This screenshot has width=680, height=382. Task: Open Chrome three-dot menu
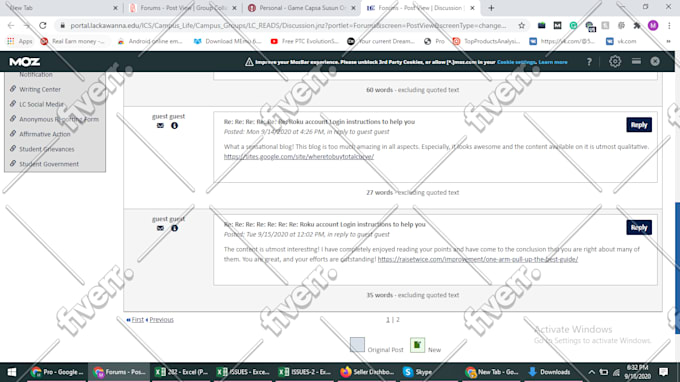[670, 26]
